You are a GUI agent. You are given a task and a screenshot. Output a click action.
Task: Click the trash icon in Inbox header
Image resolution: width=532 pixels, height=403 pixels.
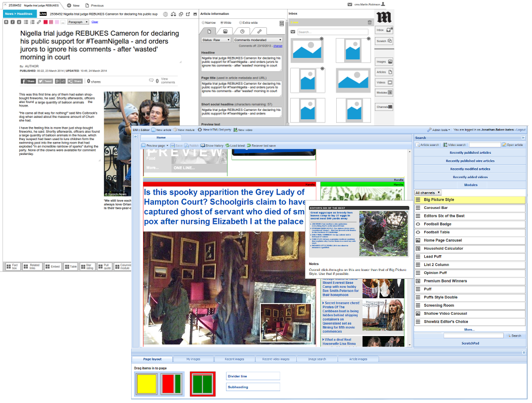tap(369, 22)
